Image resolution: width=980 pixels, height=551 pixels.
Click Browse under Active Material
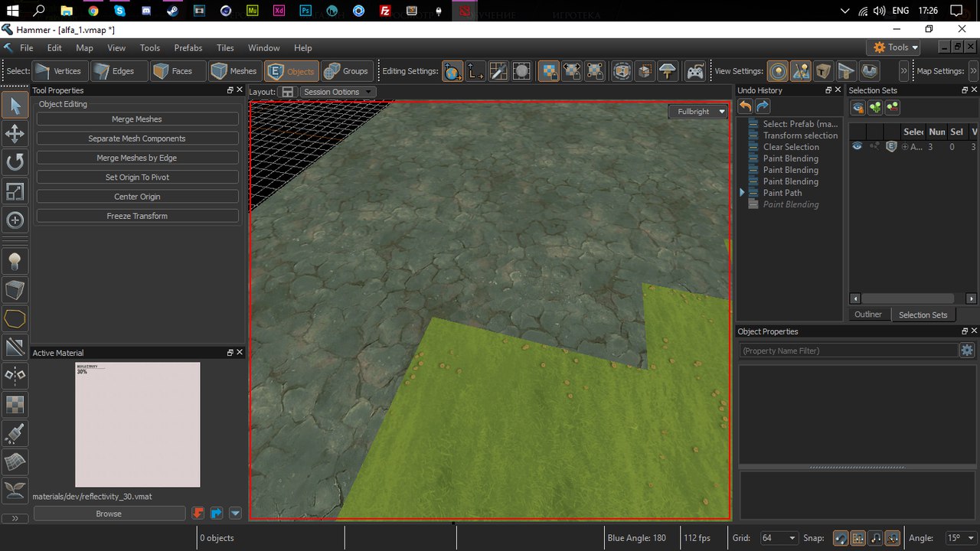pyautogui.click(x=109, y=514)
